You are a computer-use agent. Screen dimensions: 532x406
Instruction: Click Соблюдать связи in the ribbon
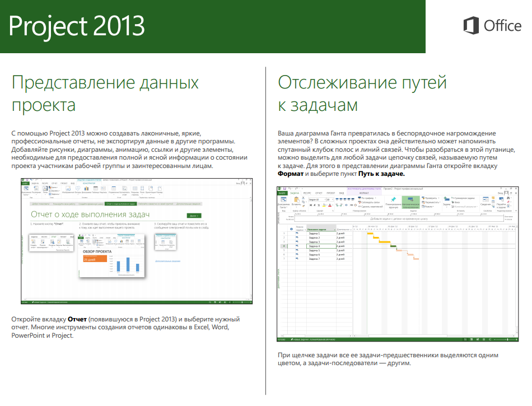pyautogui.click(x=369, y=202)
